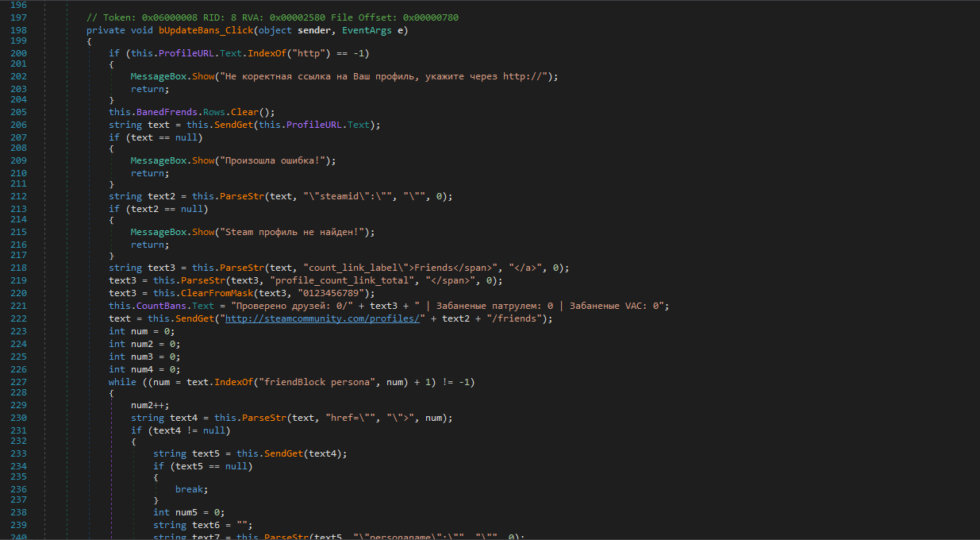Click line number 222 in the gutter
The width and height of the screenshot is (980, 540).
[x=17, y=318]
